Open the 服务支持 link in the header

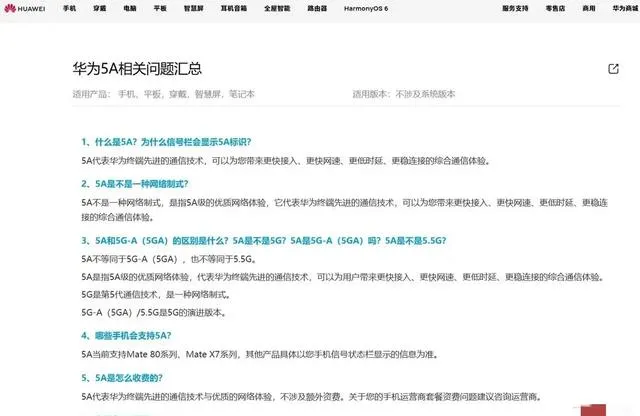515,8
